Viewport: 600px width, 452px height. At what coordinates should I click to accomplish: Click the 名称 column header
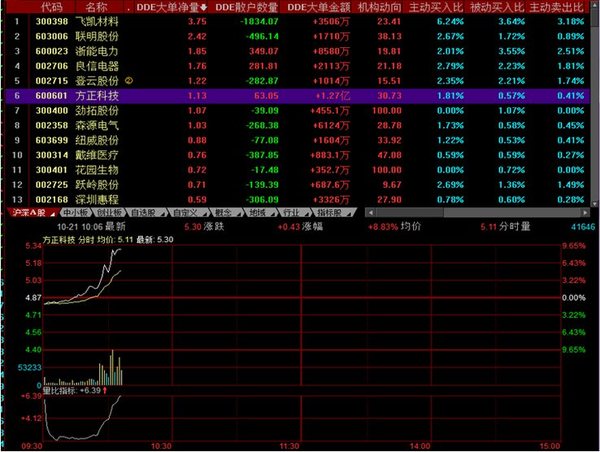[x=96, y=7]
